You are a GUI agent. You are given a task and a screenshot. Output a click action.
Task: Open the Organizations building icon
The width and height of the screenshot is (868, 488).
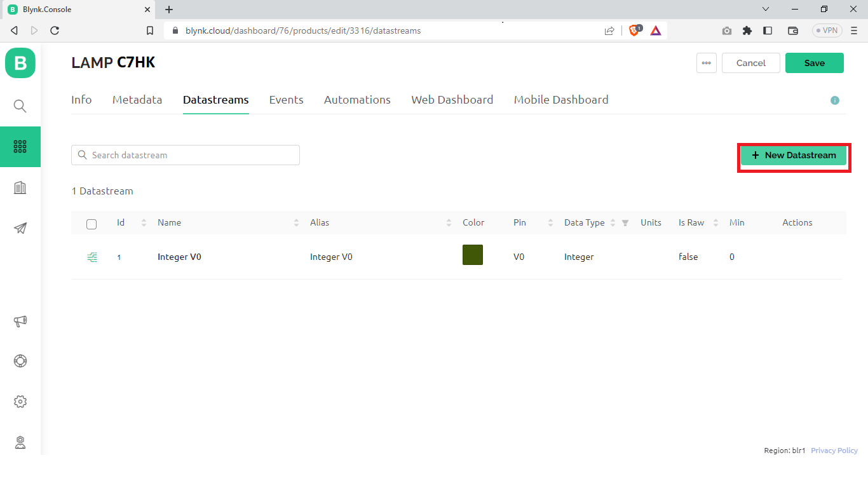tap(20, 187)
